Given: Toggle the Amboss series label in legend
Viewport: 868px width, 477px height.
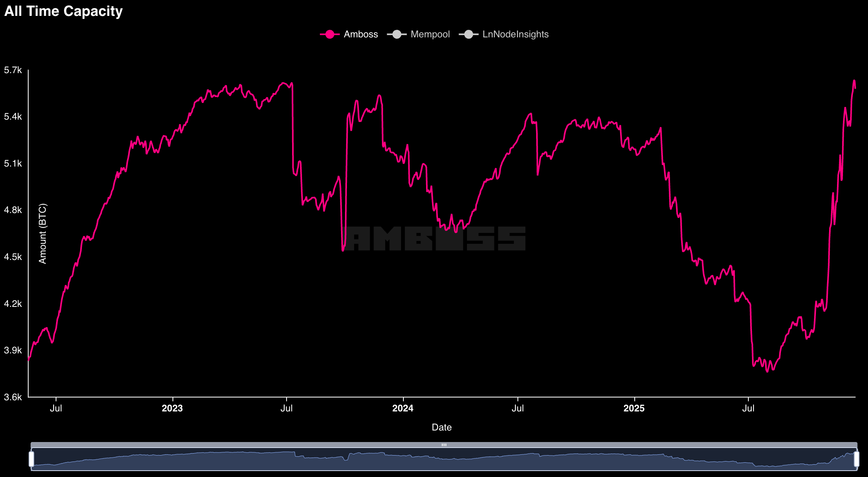Looking at the screenshot, I should (x=360, y=35).
